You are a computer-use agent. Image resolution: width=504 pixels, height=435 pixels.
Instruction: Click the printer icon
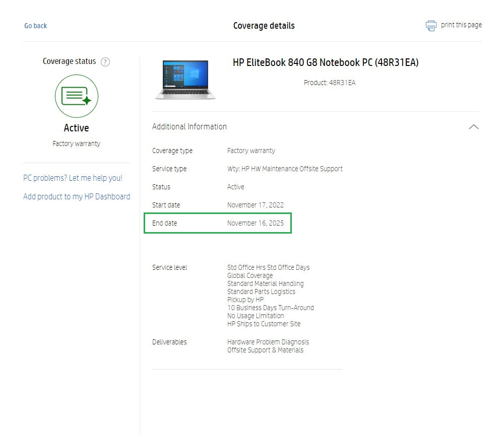[431, 26]
